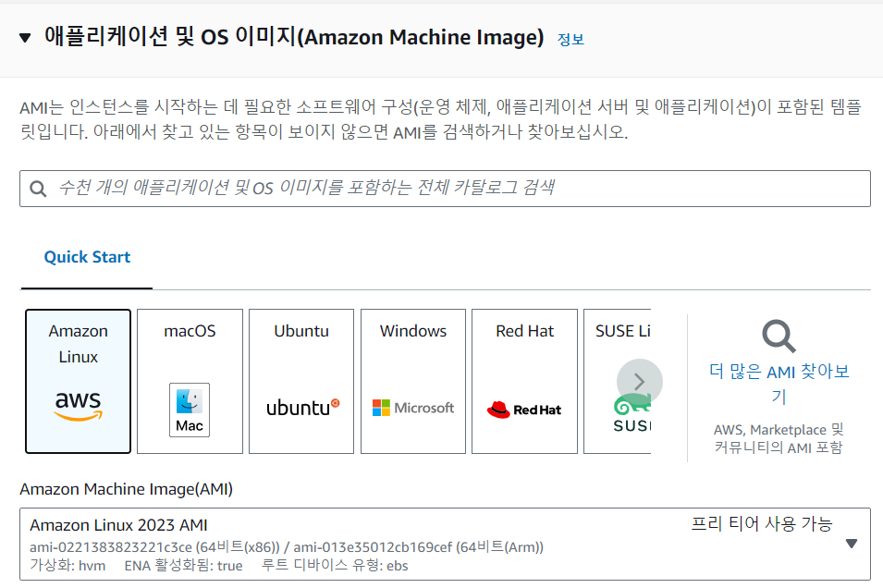The height and width of the screenshot is (588, 883).
Task: Click the Amazon Machine Image(AMI) label
Action: coord(126,489)
